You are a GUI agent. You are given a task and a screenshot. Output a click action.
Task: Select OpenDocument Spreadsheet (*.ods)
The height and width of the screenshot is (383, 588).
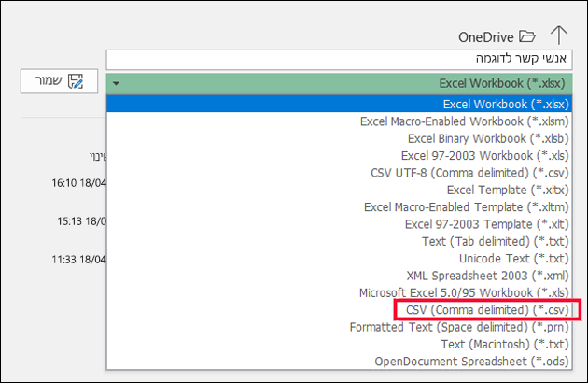coord(339,362)
